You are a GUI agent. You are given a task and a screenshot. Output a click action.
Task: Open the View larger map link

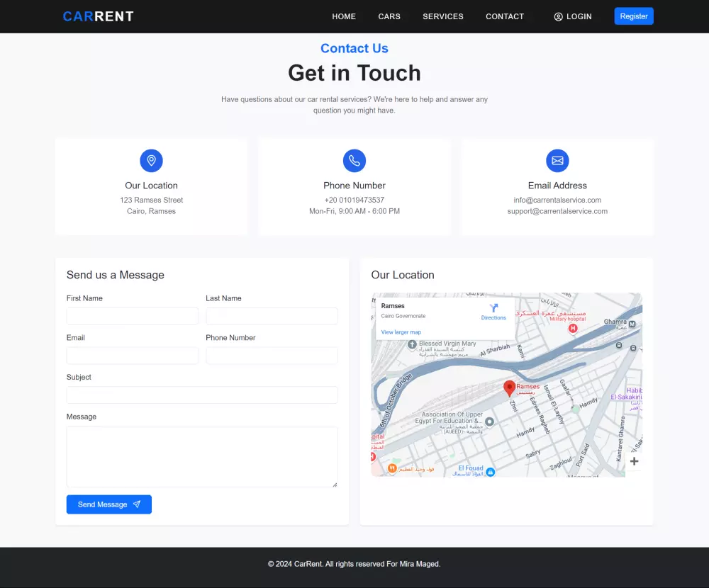pyautogui.click(x=401, y=332)
